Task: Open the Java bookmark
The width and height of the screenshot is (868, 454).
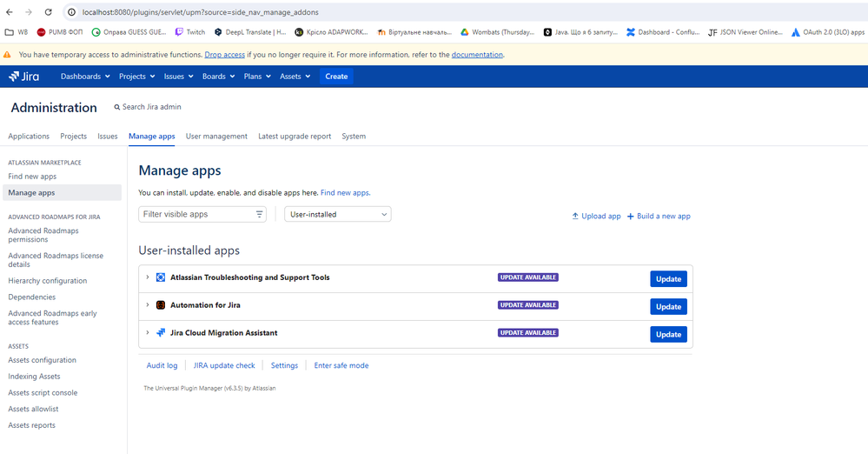Action: (x=580, y=32)
